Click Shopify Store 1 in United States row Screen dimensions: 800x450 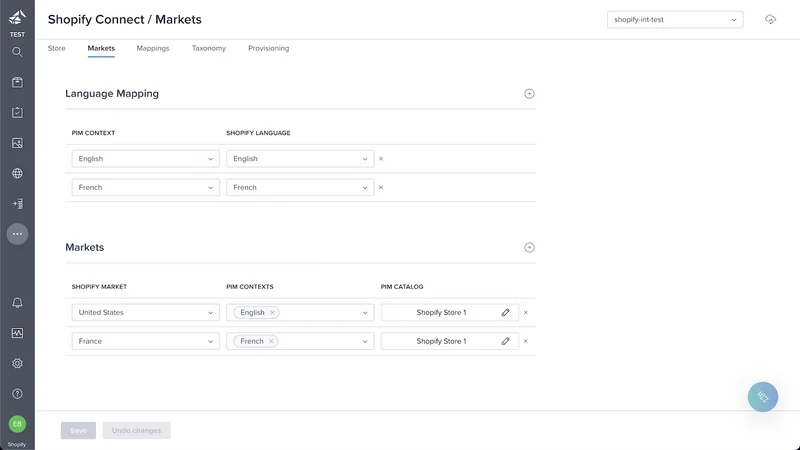point(441,312)
